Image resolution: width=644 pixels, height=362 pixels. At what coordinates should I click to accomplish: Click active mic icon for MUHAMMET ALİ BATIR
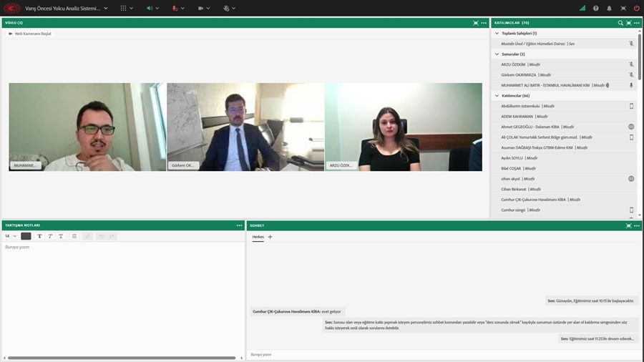tap(631, 85)
